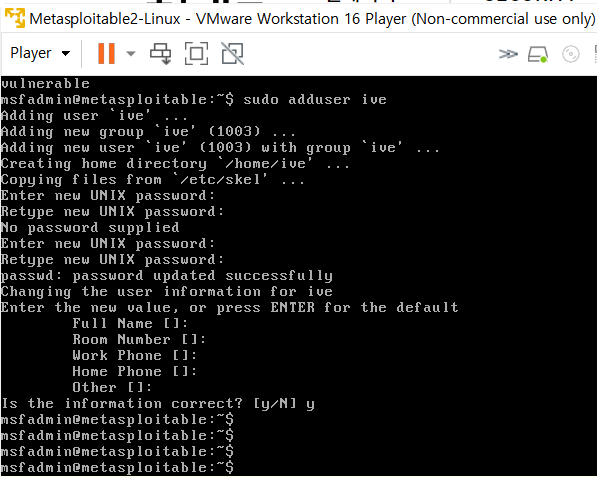Viewport: 597px width, 477px height.
Task: Click the 'Work Phone []:' line
Action: point(135,356)
